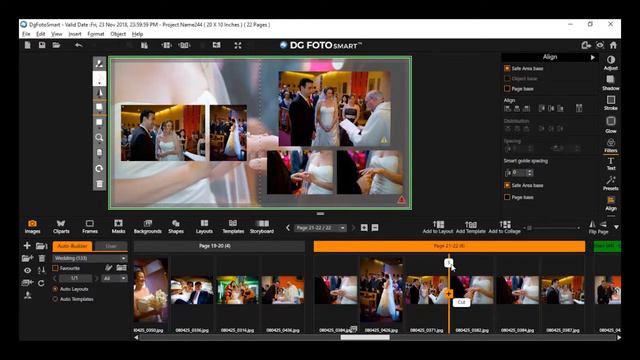Switch to Auto-Builder tab

[73, 246]
